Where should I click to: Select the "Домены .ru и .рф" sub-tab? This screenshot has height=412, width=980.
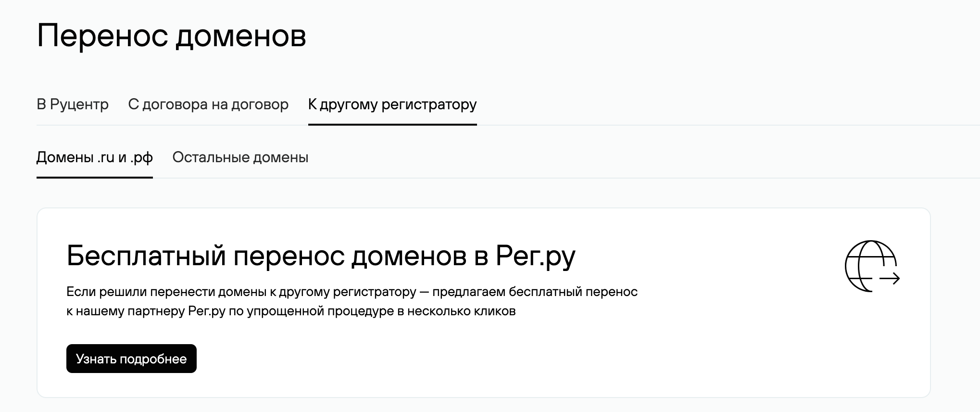95,157
